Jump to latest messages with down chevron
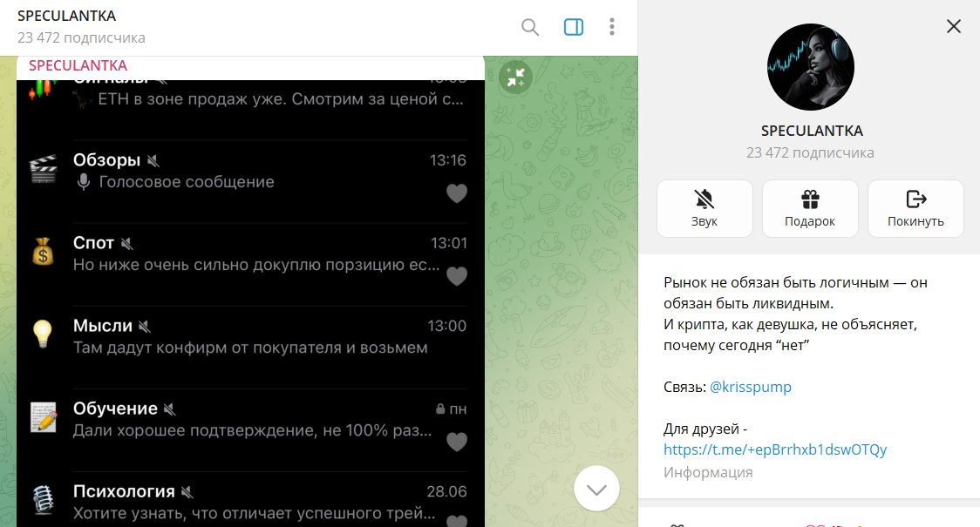980x527 pixels. 597,489
